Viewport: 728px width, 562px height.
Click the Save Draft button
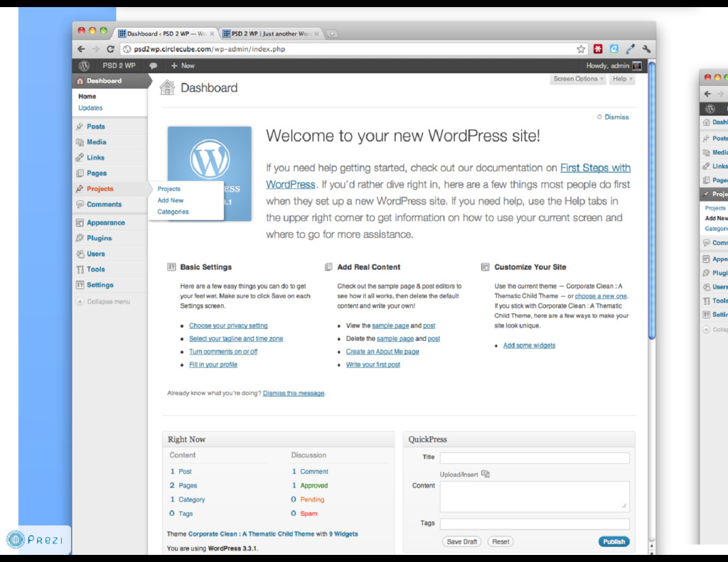(x=462, y=541)
